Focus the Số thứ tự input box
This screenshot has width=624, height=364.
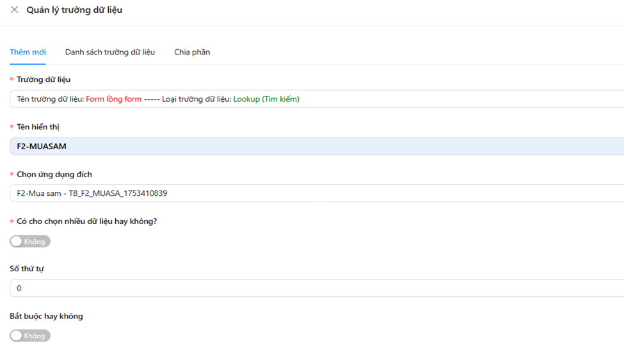(x=320, y=288)
